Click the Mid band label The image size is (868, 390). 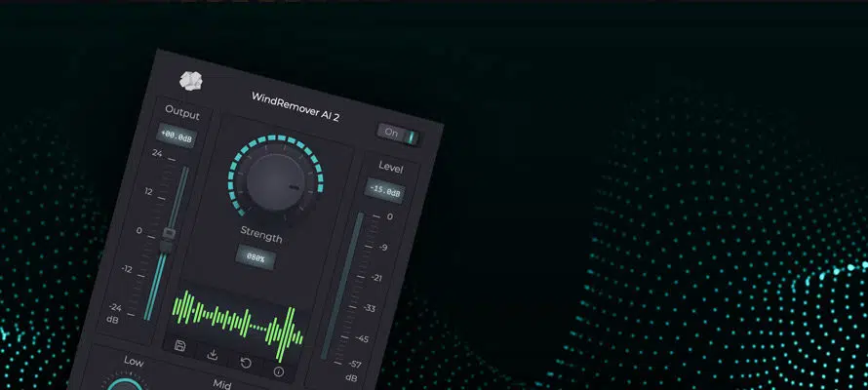point(222,383)
